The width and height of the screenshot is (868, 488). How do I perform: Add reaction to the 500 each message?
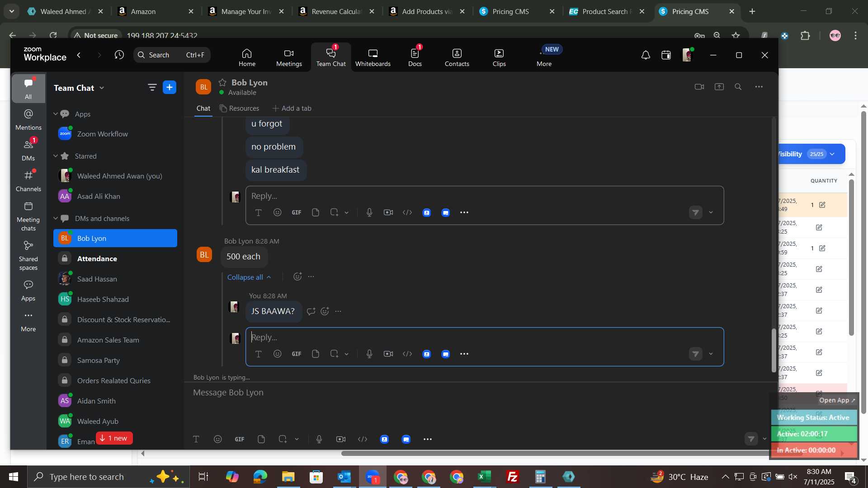coord(297,277)
